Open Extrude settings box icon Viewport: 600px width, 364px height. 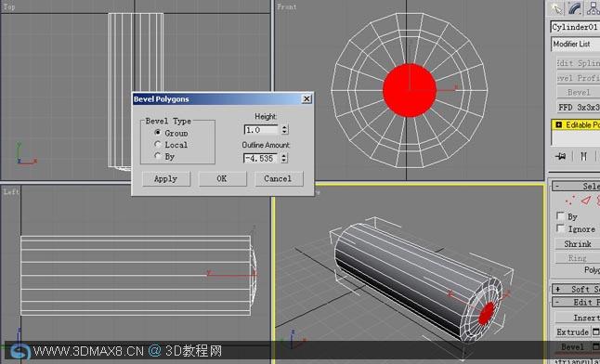click(x=596, y=331)
